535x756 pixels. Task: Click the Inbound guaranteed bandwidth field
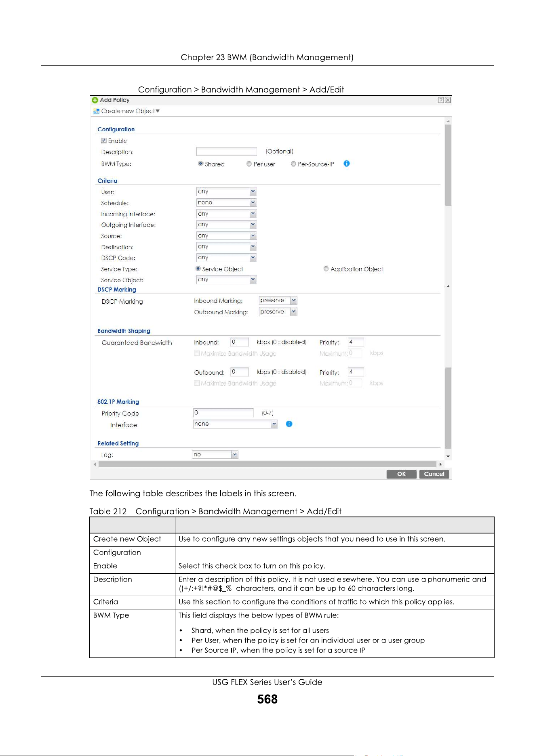tap(239, 342)
